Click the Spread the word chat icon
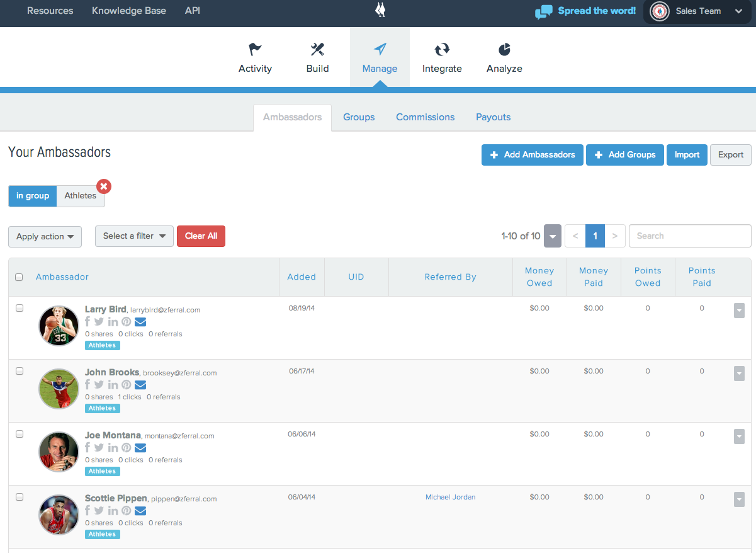The width and height of the screenshot is (756, 553). tap(543, 11)
